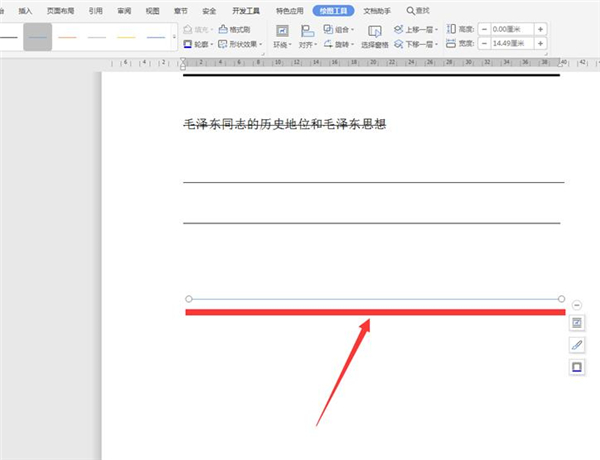Click the floating shape outline icon
This screenshot has height=460, width=600.
coord(577,367)
